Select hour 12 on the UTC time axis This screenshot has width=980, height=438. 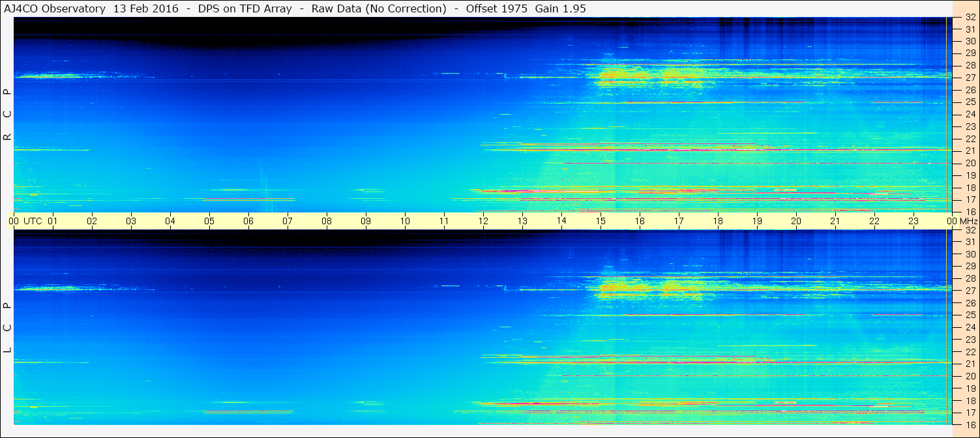click(x=483, y=221)
